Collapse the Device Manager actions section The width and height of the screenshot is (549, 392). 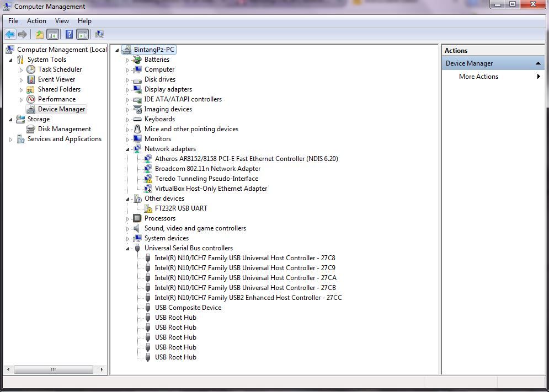(x=539, y=63)
